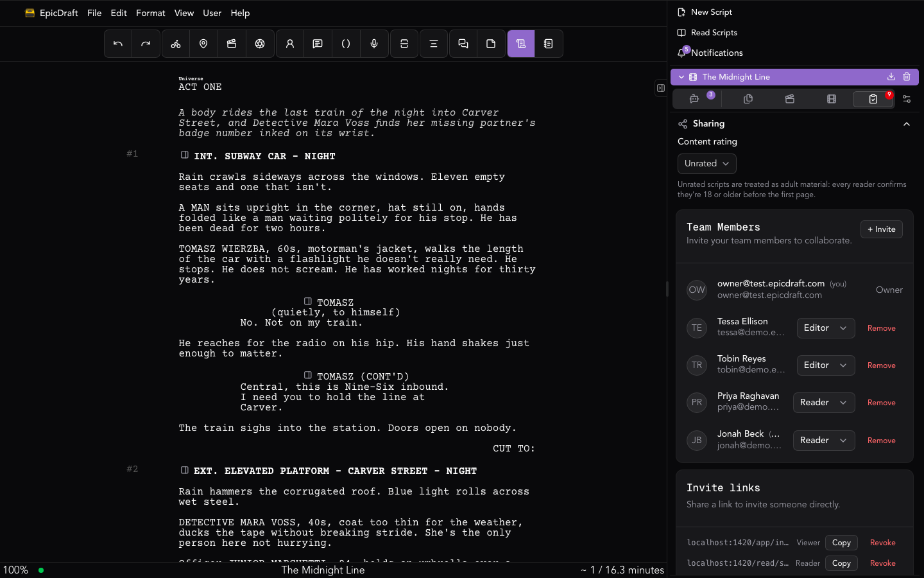The height and width of the screenshot is (578, 924).
Task: Delete The Midnight Line with trash icon
Action: point(907,77)
